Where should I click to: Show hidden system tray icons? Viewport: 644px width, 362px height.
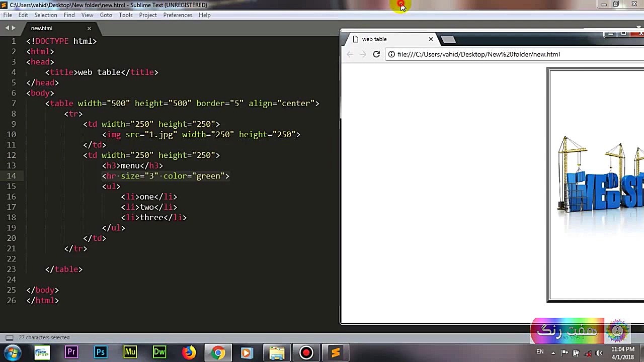click(553, 352)
